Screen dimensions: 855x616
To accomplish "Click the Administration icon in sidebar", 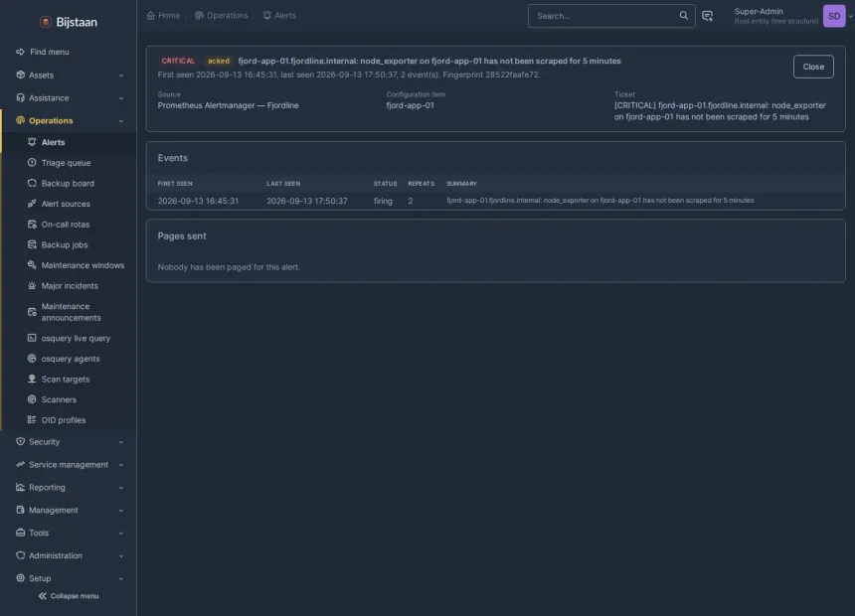I will pos(20,555).
